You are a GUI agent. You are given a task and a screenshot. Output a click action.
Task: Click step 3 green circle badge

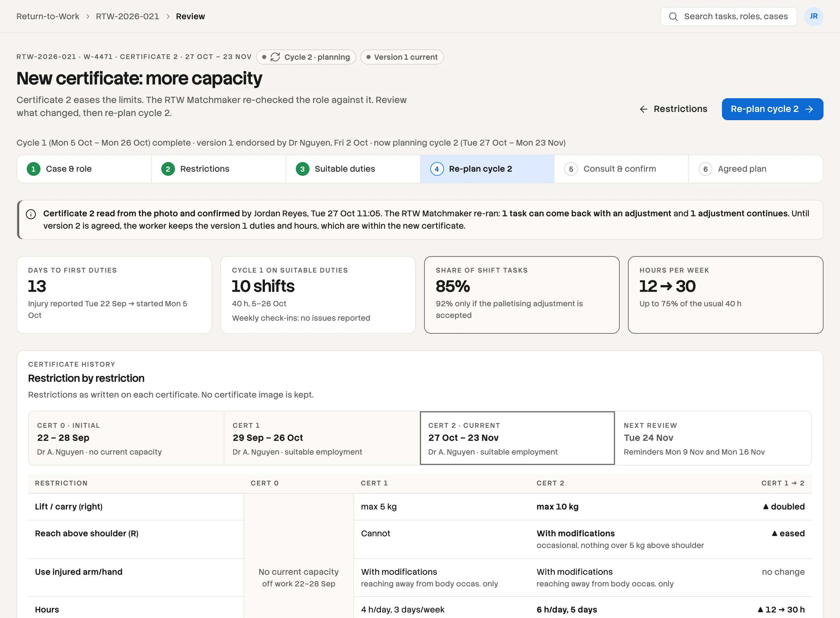pyautogui.click(x=302, y=169)
